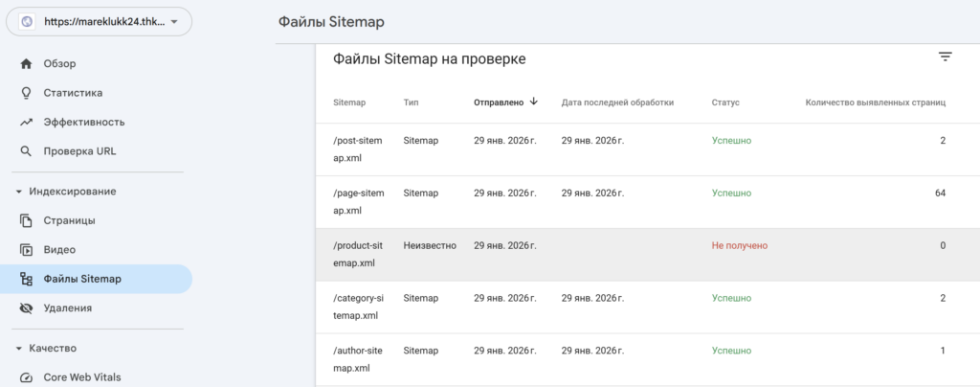Collapse the Индексирование section
This screenshot has height=387, width=980.
tap(19, 192)
